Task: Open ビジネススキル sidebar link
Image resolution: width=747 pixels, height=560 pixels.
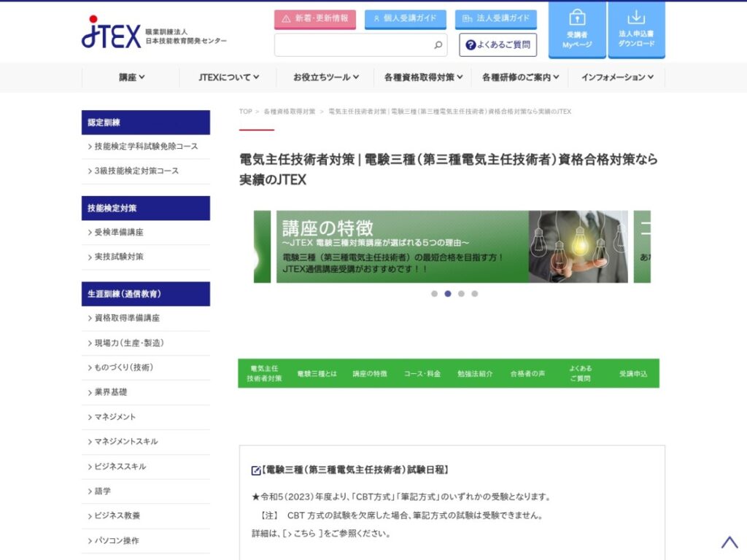Action: (x=146, y=467)
